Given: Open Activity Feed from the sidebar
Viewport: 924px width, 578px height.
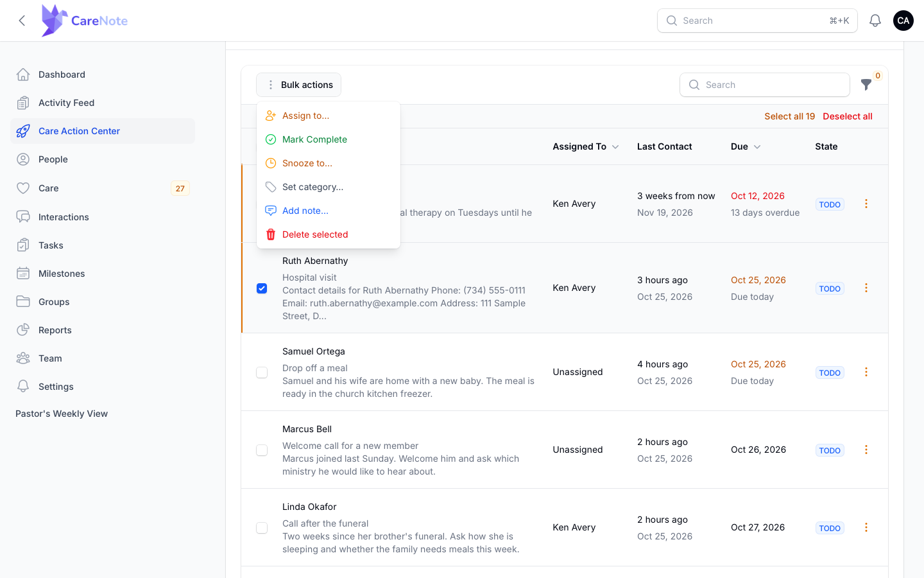Looking at the screenshot, I should coord(103,103).
